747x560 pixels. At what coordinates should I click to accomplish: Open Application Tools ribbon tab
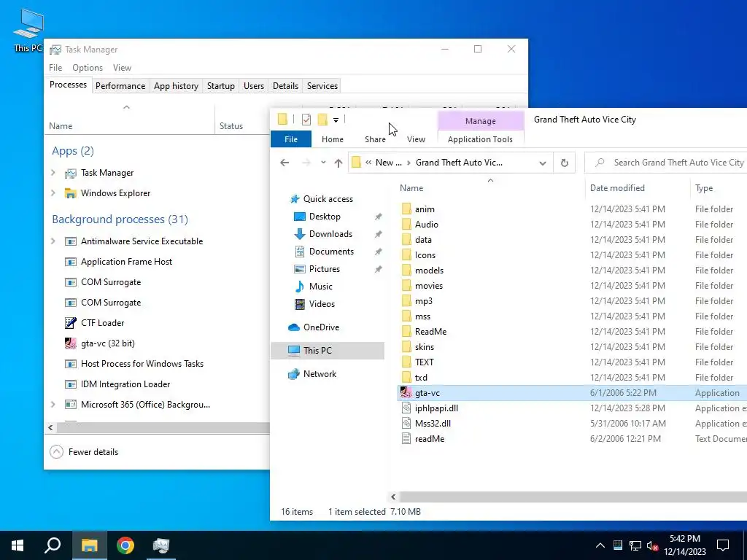[480, 139]
